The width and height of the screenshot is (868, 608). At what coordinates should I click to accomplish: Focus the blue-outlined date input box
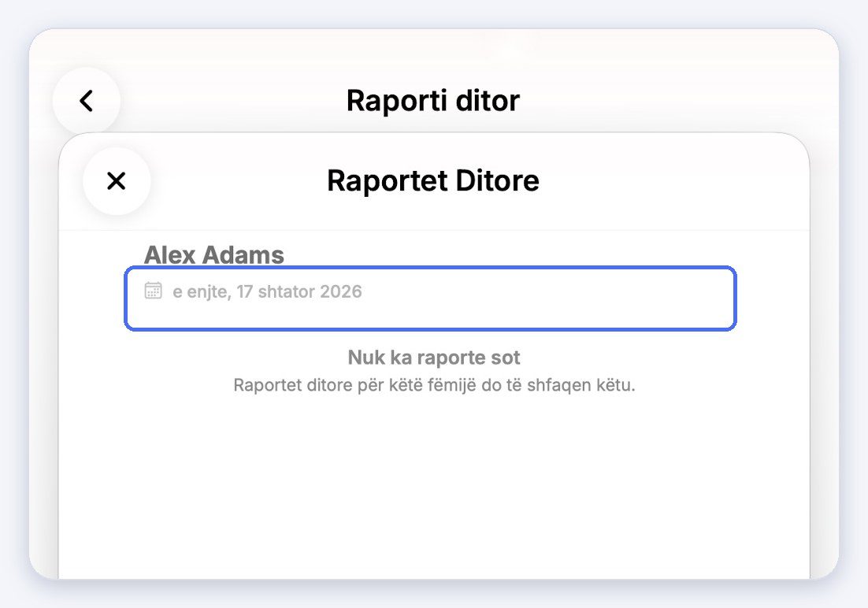click(430, 298)
